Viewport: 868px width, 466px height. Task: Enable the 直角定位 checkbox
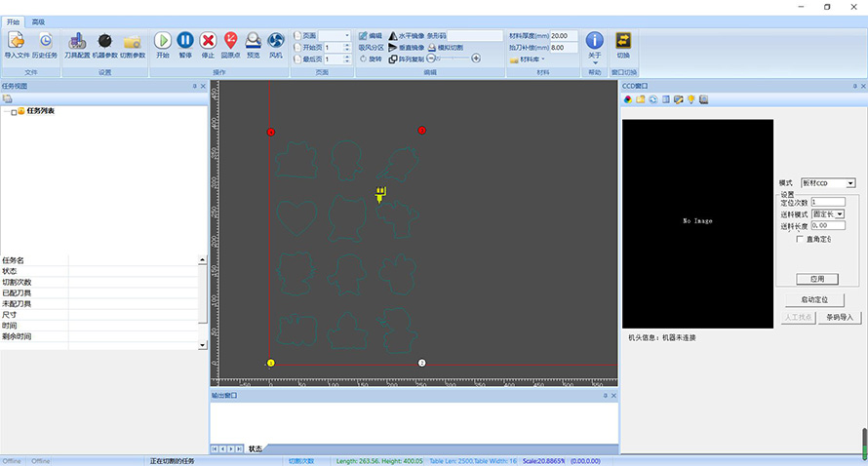800,239
